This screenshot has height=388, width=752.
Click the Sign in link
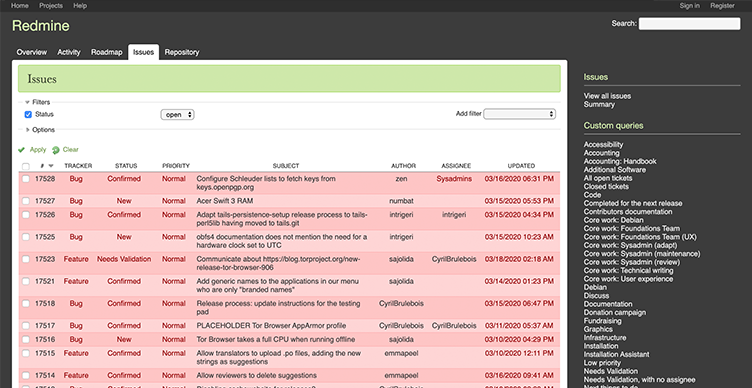pos(690,6)
